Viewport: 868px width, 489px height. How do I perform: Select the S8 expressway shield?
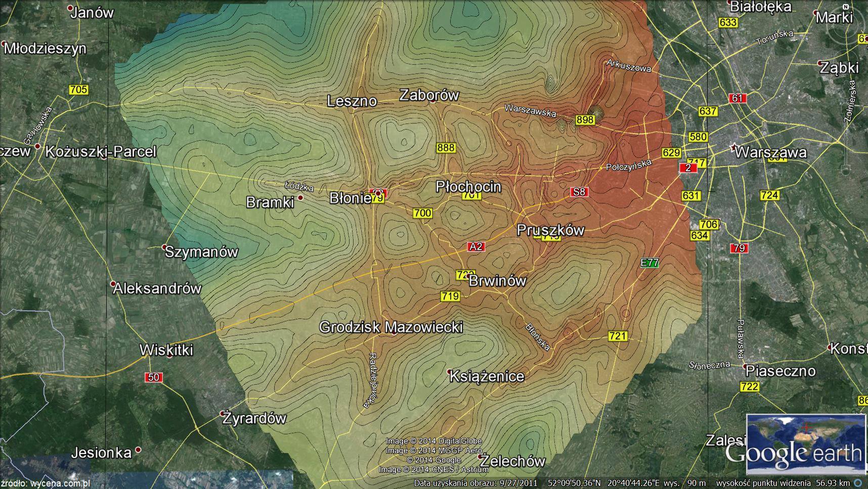click(579, 191)
